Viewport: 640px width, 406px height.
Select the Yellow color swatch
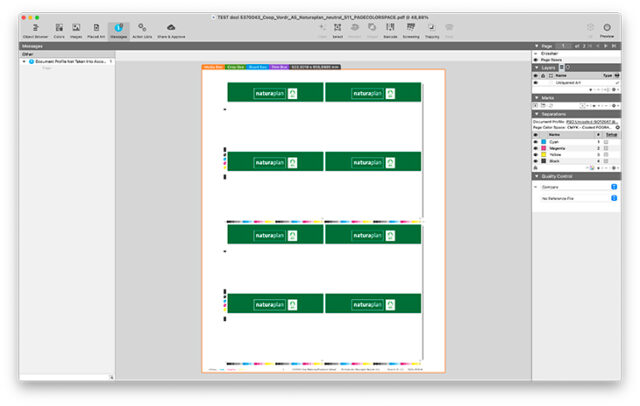pyautogui.click(x=543, y=154)
